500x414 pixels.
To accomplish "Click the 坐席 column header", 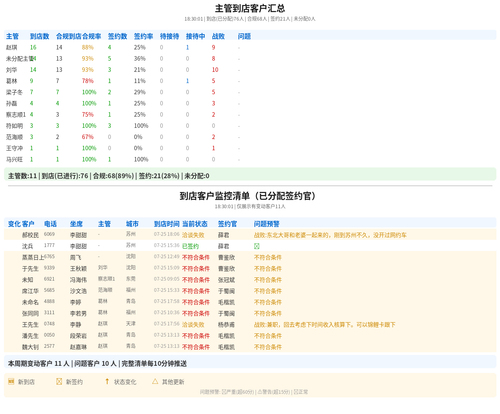I will (76, 224).
